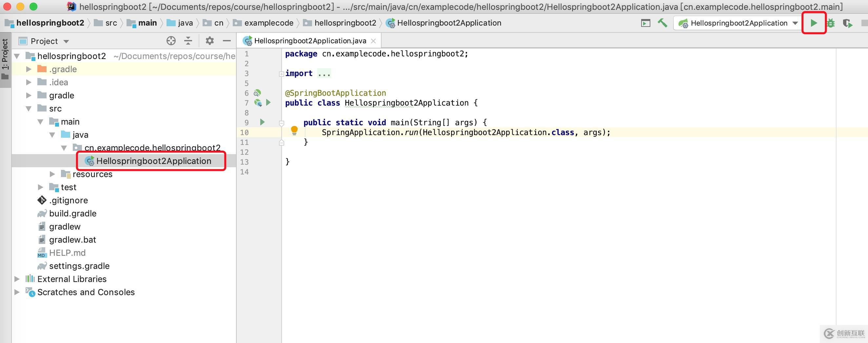Open the run configuration dropdown Hellospringboot2Application
868x343 pixels.
tap(738, 23)
